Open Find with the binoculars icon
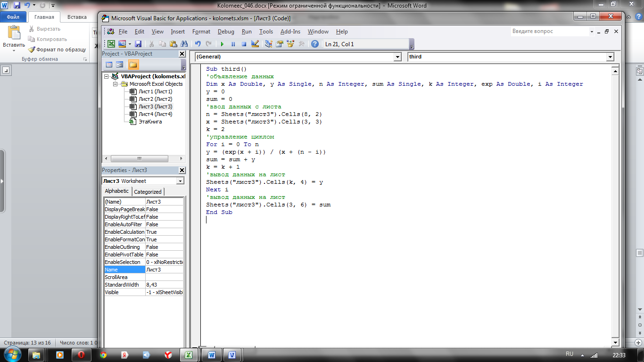 click(183, 44)
